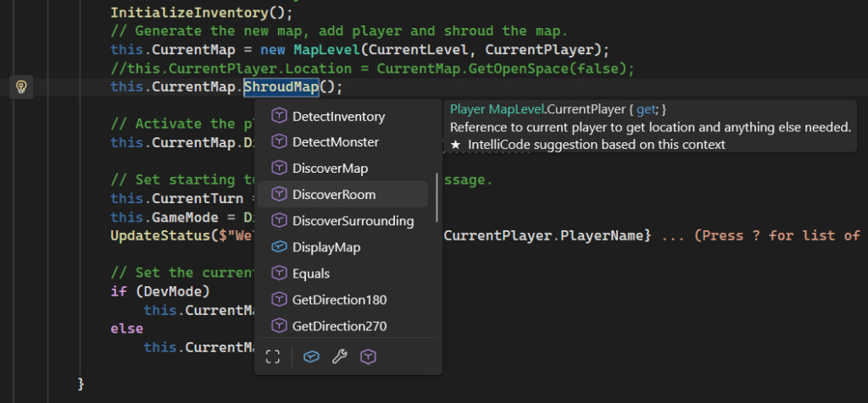This screenshot has height=403, width=868.
Task: Click the selected ShroudMap text in code
Action: pos(281,87)
